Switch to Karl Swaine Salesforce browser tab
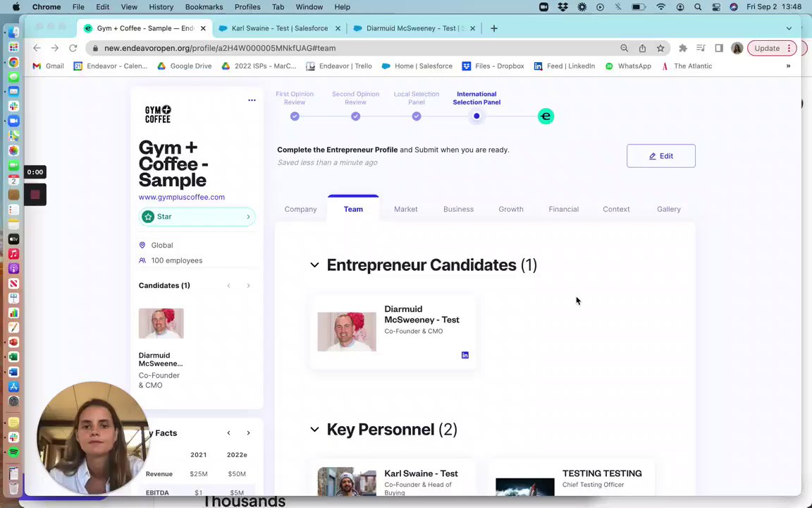The image size is (812, 508). 280,28
